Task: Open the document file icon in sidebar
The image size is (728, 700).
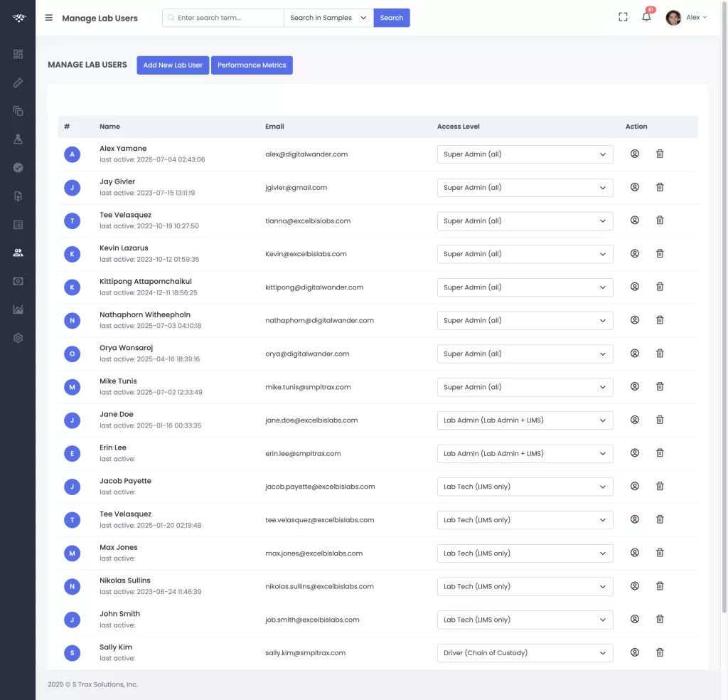Action: click(18, 196)
